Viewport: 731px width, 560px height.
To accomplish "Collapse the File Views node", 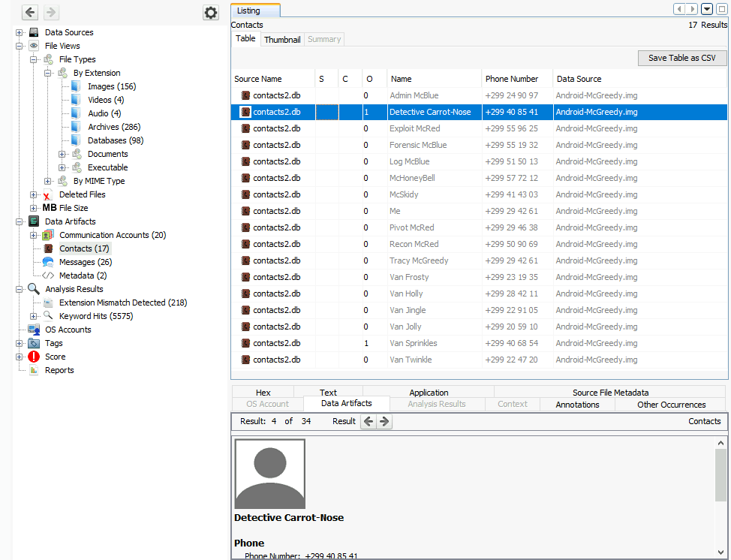I will (19, 46).
